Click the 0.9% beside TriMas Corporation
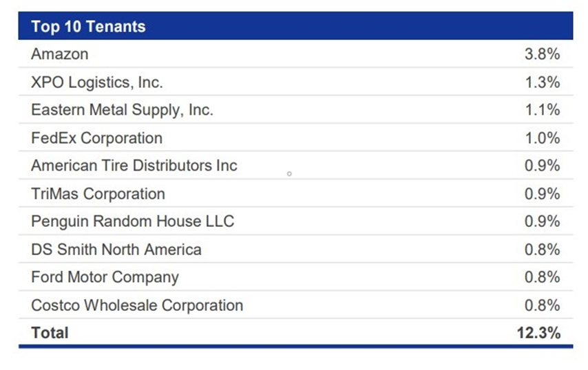This screenshot has width=588, height=370. click(543, 194)
